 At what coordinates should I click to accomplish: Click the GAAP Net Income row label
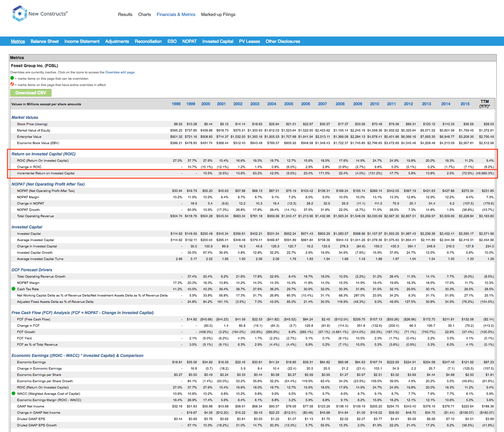[31, 406]
